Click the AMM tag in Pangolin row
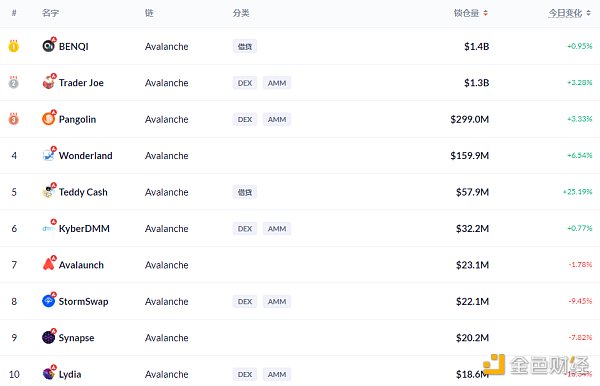Screen dimensions: 600x386 (277, 119)
